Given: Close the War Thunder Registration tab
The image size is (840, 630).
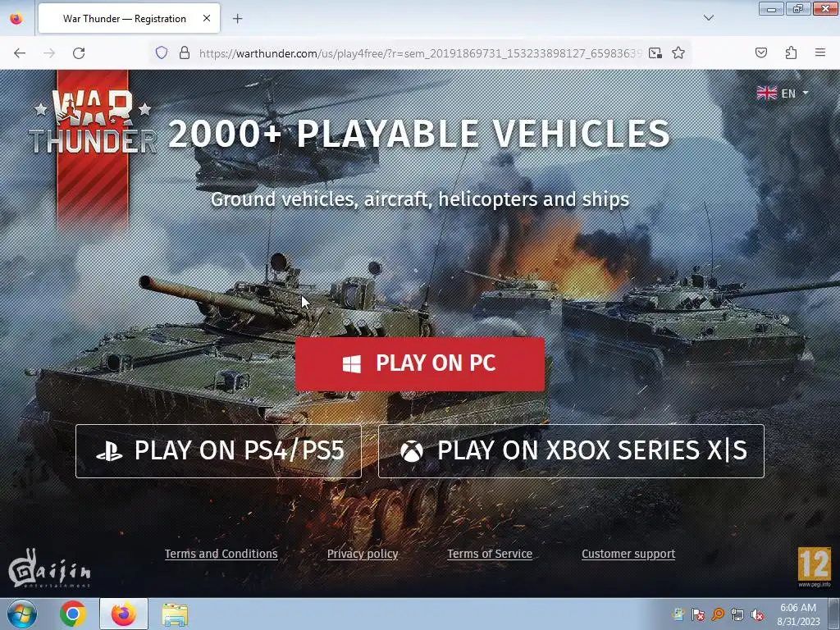Looking at the screenshot, I should tap(207, 18).
